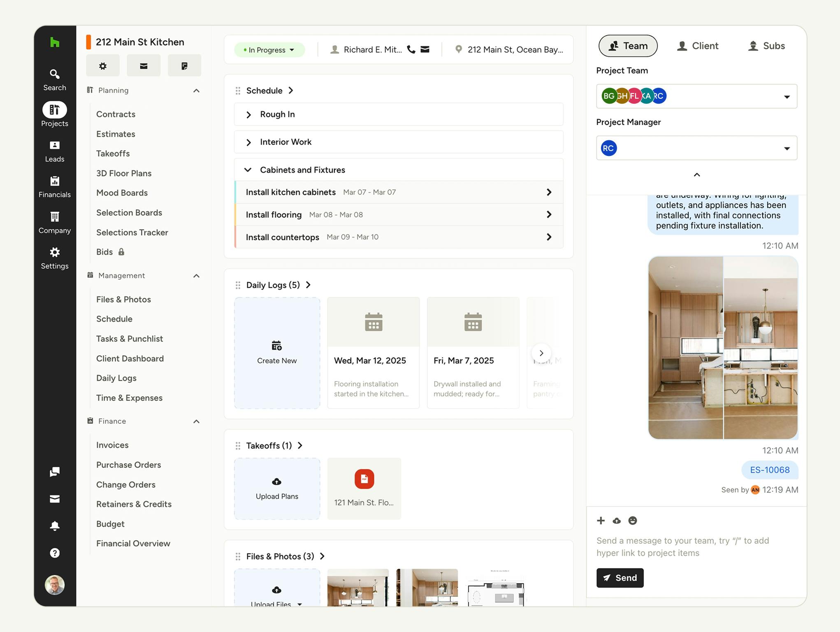840x632 pixels.
Task: Open the Company section
Action: click(x=55, y=223)
